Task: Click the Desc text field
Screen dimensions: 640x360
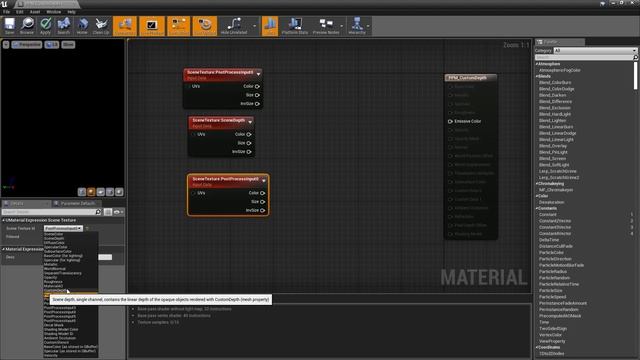Action: point(105,257)
